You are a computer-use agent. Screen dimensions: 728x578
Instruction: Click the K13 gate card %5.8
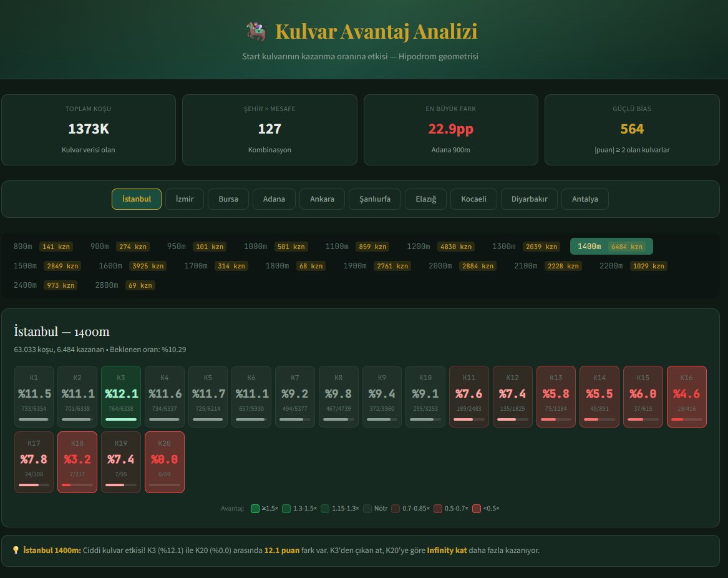click(x=556, y=396)
